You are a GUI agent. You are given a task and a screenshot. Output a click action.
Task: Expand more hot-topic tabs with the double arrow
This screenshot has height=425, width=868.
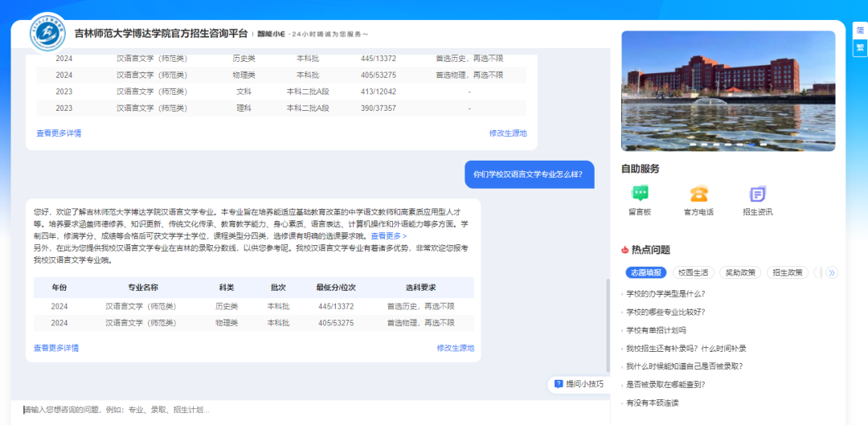pyautogui.click(x=832, y=273)
